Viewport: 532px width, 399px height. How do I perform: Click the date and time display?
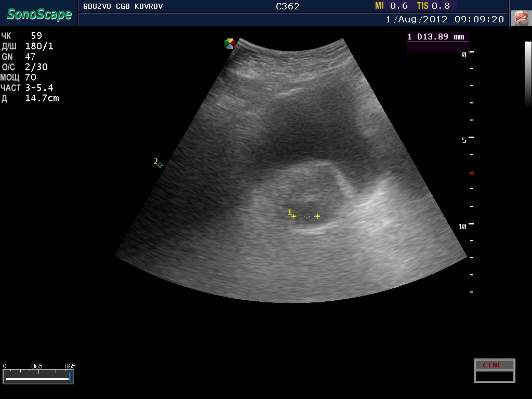445,19
